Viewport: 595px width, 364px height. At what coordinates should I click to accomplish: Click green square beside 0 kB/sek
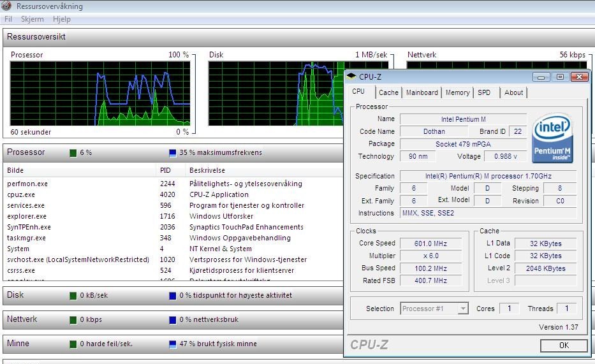click(x=73, y=296)
